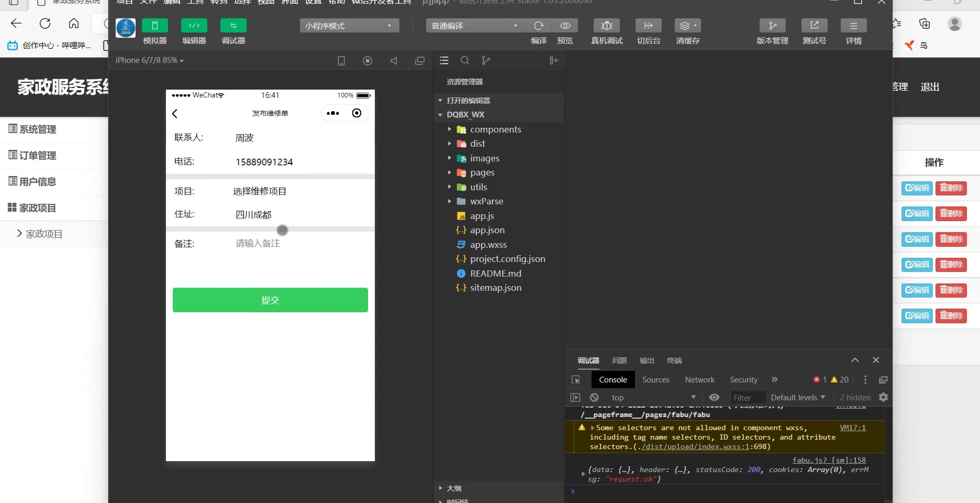Toggle the debugger panel button
Image resolution: width=980 pixels, height=503 pixels.
233,26
